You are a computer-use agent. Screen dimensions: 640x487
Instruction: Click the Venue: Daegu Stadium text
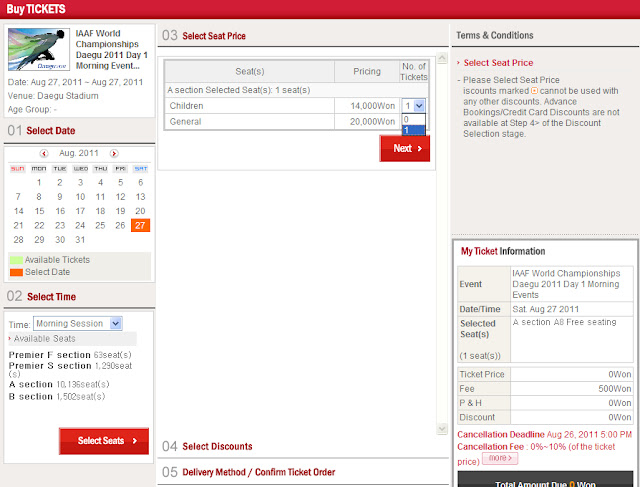53,96
